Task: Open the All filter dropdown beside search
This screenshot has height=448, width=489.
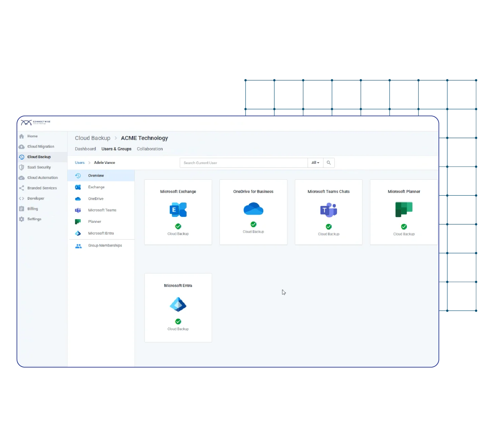Action: coord(316,163)
